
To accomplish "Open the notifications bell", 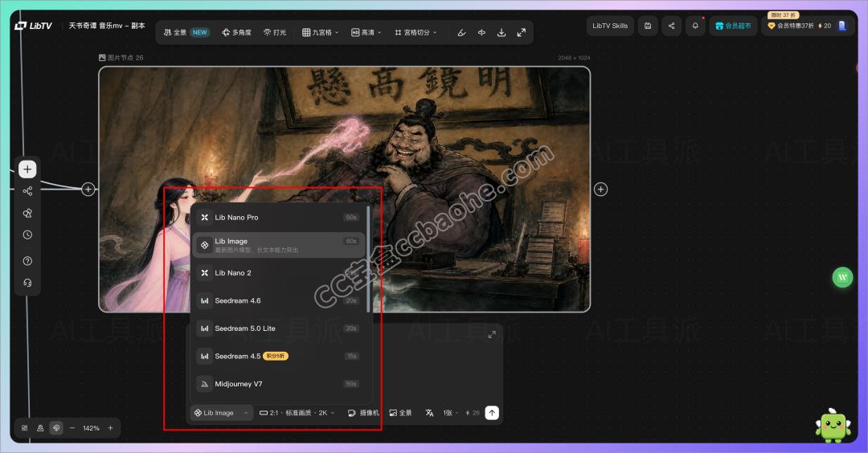I will tap(695, 26).
